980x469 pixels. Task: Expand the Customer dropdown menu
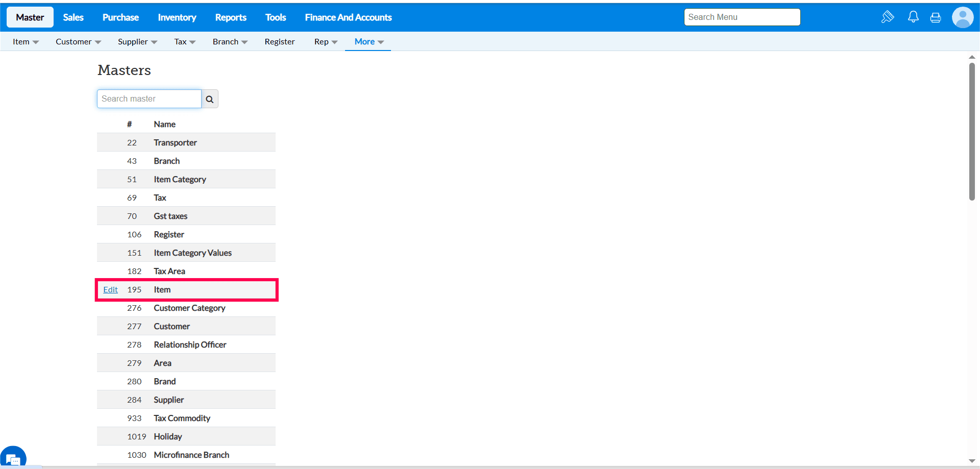point(79,42)
